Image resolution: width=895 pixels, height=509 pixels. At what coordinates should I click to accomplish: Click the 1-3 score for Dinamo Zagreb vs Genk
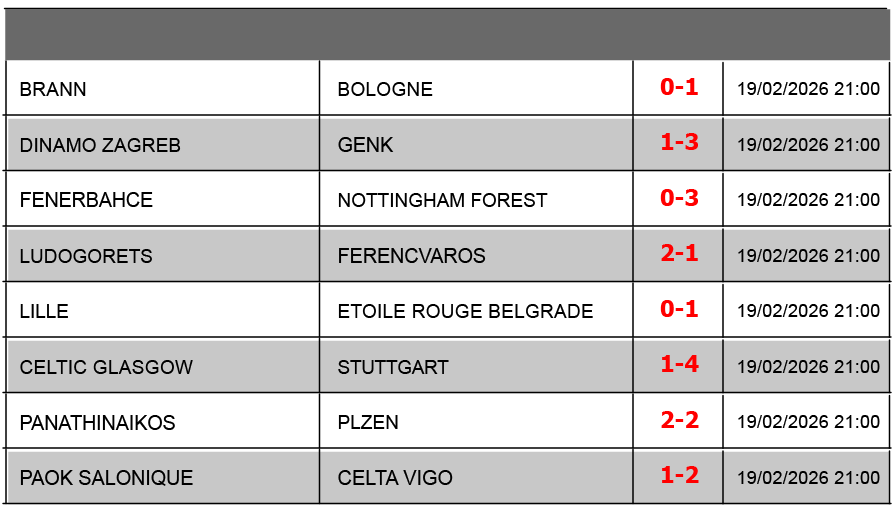tap(679, 143)
